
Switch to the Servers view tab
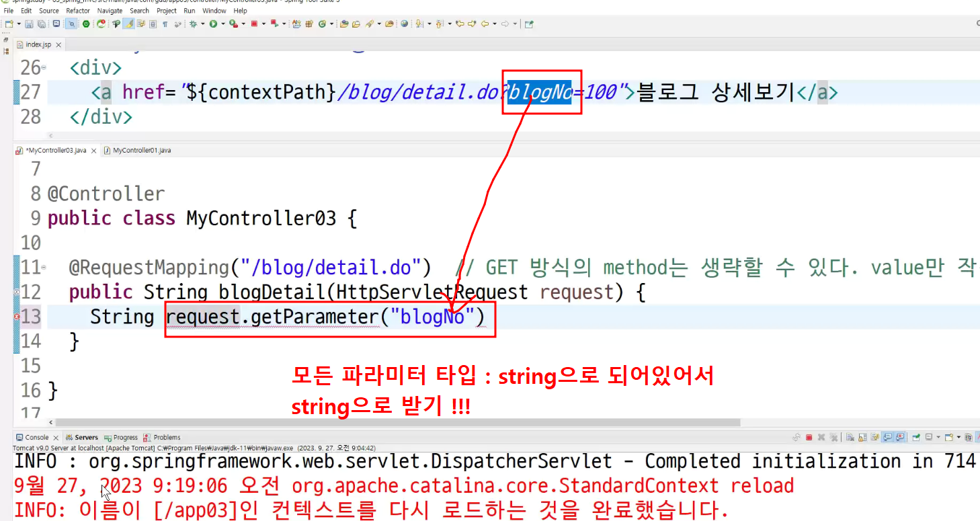point(81,438)
